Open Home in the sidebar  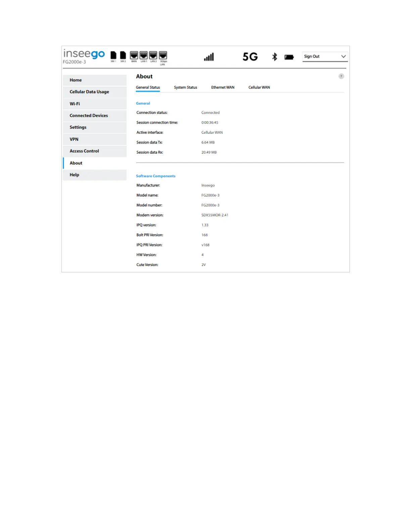point(95,80)
